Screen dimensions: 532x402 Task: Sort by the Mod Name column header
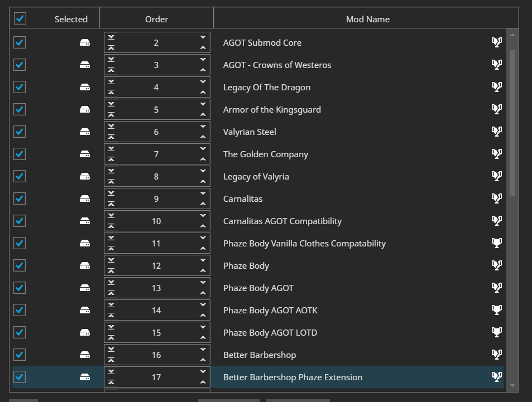point(368,19)
